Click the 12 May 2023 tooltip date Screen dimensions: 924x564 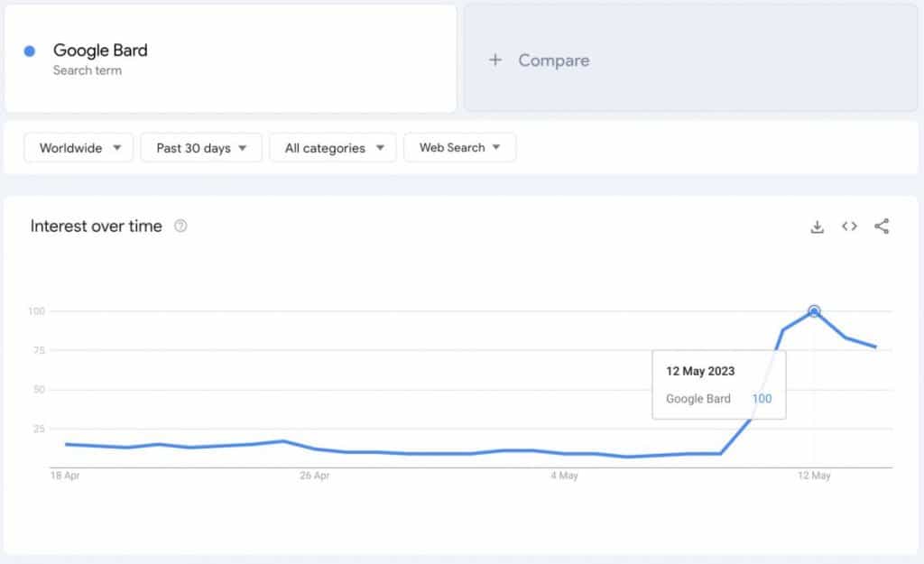coord(700,371)
